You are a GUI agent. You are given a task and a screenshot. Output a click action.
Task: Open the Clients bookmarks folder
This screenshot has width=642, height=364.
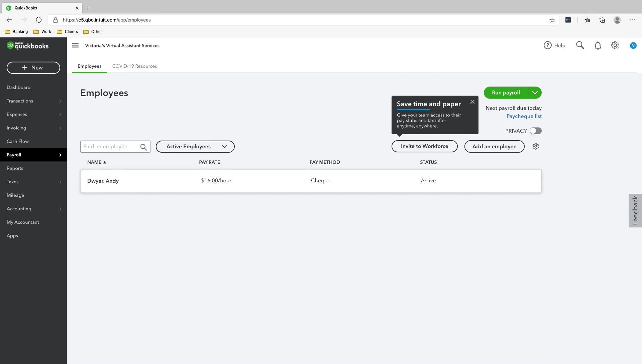[x=67, y=32]
